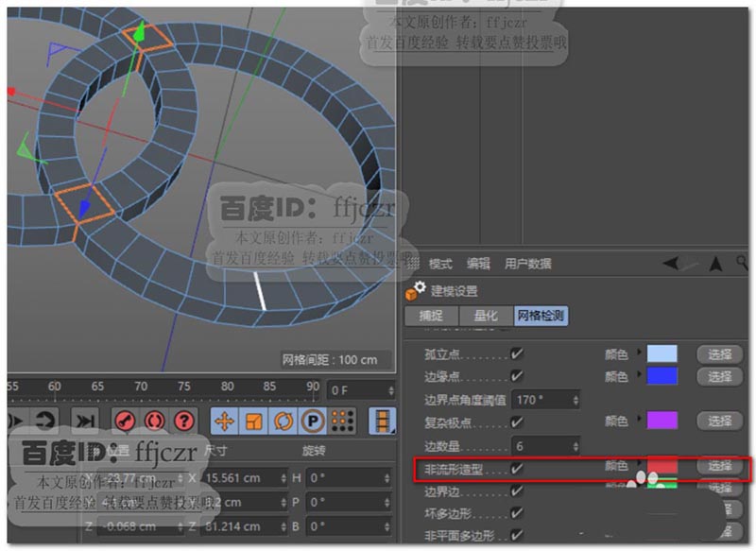Click the magnifier search icon in attribute manager
Viewport: 756px width, 551px height.
[x=743, y=263]
